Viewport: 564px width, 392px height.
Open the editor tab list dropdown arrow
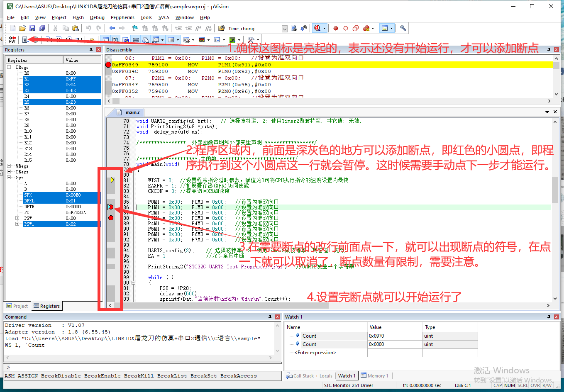(x=547, y=112)
